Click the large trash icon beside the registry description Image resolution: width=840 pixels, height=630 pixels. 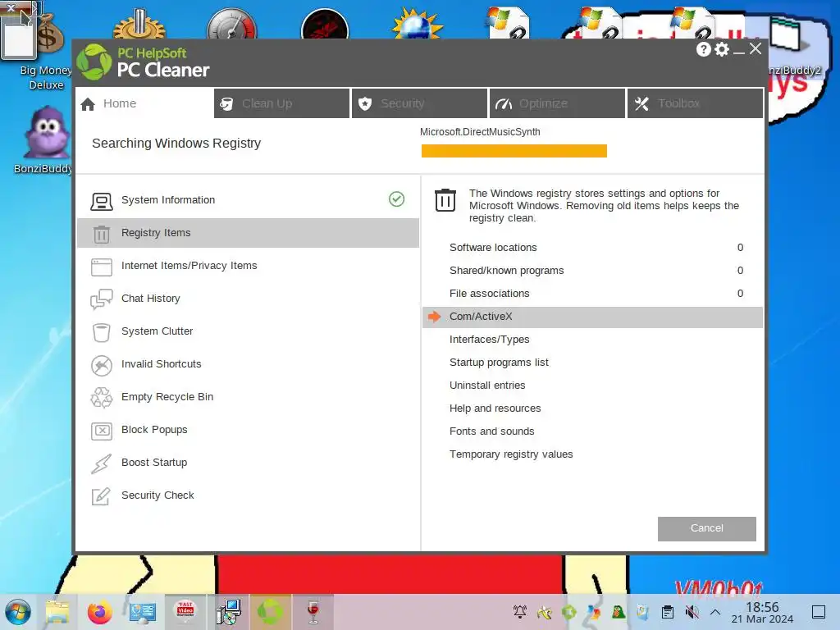coord(445,200)
